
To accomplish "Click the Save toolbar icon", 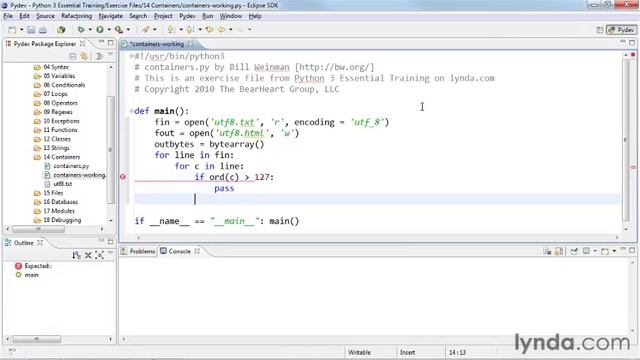I will coord(31,30).
